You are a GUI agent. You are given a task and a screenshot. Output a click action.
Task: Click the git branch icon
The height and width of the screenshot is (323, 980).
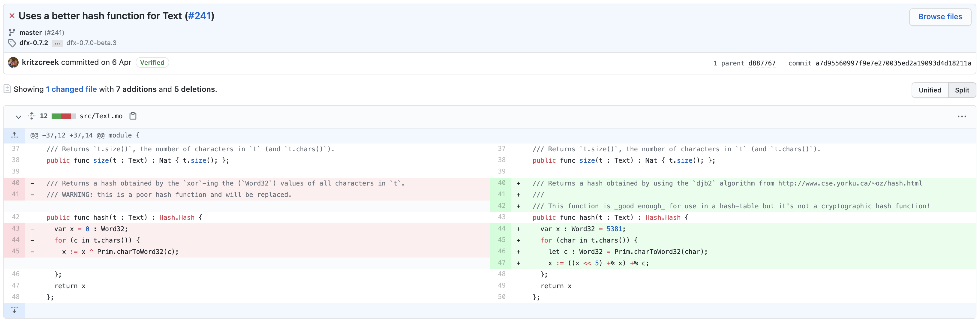(12, 32)
